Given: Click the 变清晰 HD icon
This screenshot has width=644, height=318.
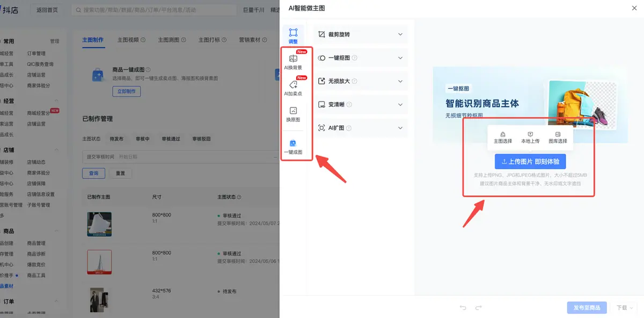Looking at the screenshot, I should pos(321,105).
